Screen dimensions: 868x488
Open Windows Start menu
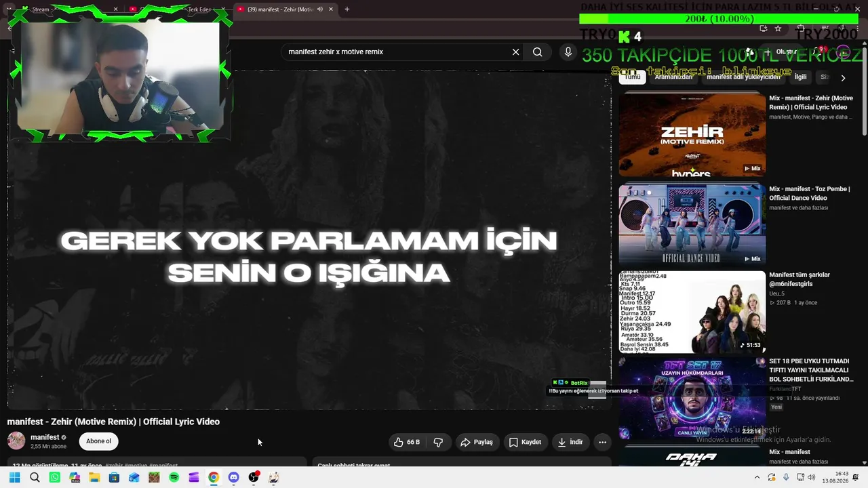(14, 478)
